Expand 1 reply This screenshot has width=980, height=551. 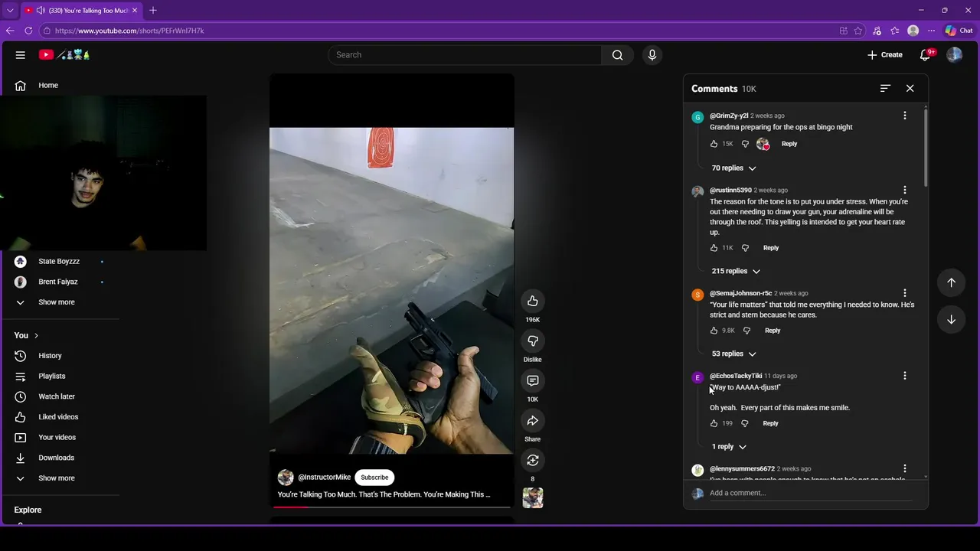coord(729,447)
